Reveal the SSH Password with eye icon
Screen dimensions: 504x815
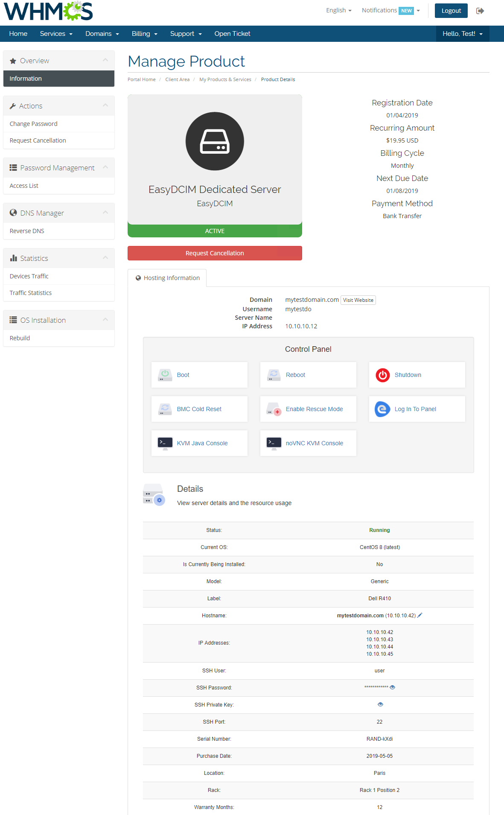[x=393, y=687]
